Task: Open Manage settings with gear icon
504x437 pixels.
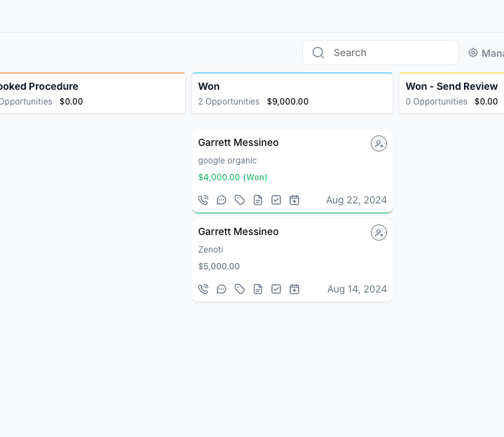Action: coord(485,53)
